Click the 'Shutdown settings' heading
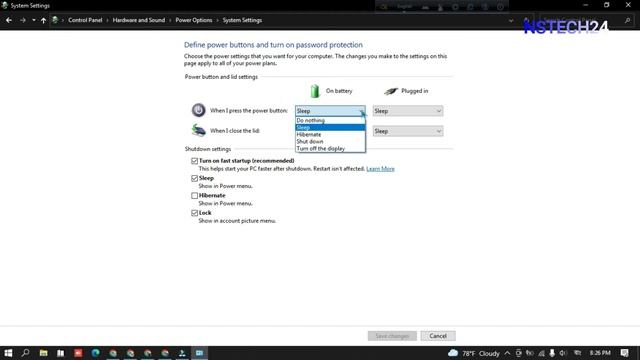Viewport: 640px width, 360px height. click(x=208, y=149)
